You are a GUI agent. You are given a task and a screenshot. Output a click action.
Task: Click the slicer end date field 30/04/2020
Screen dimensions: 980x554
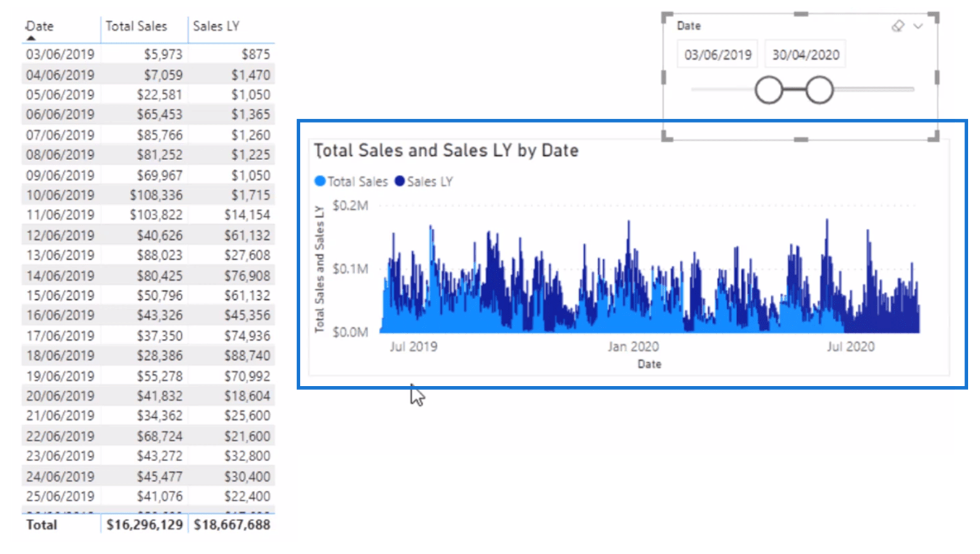click(805, 55)
